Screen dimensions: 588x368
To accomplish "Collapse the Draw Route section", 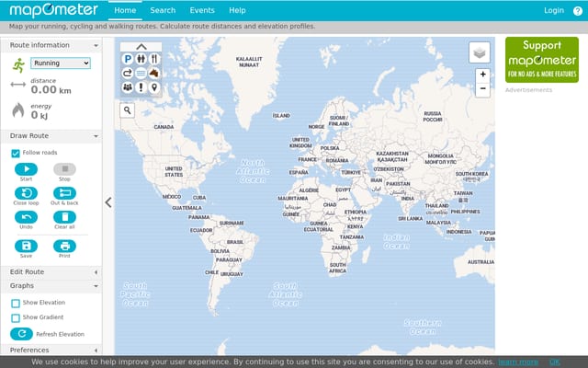I will pos(51,136).
